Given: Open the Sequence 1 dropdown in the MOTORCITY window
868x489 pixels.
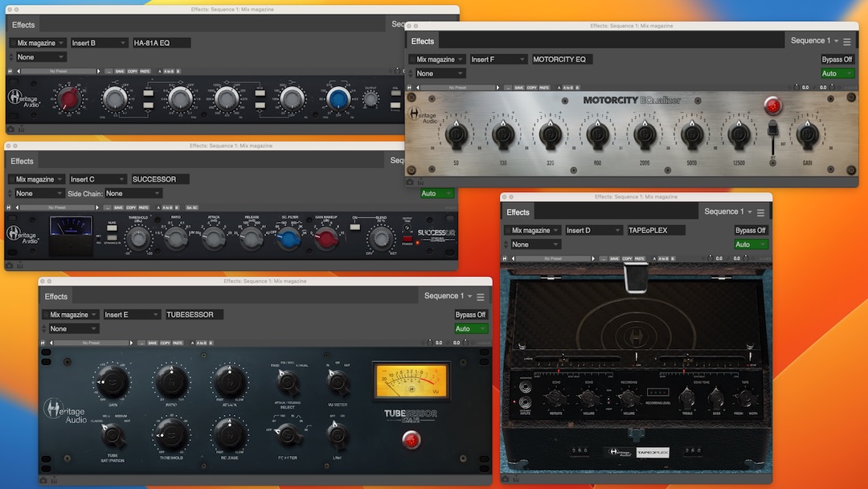Looking at the screenshot, I should (812, 40).
